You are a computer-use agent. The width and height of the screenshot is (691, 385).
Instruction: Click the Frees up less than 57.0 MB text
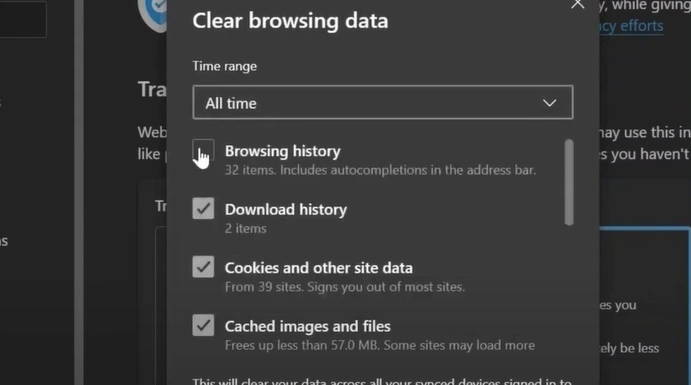click(380, 345)
